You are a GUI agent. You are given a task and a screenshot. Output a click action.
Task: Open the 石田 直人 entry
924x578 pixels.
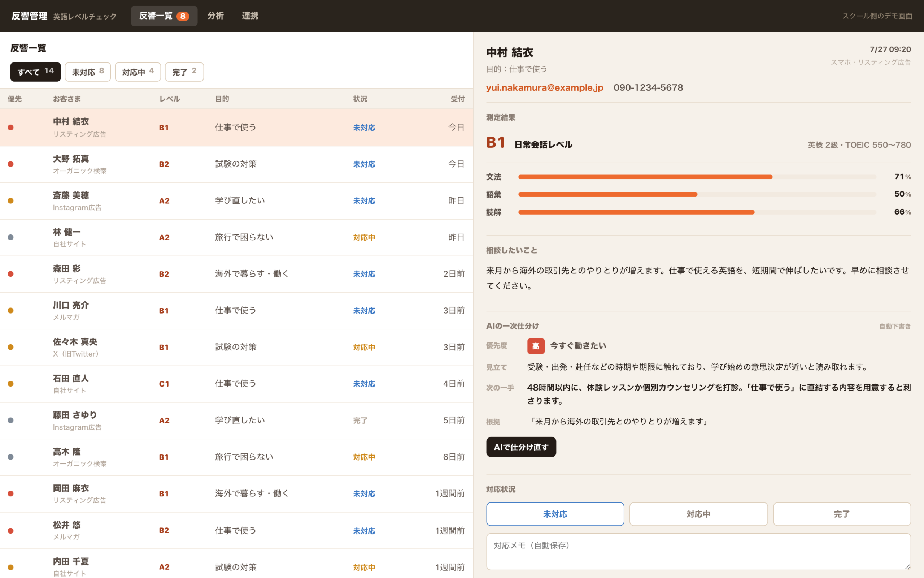click(x=236, y=384)
